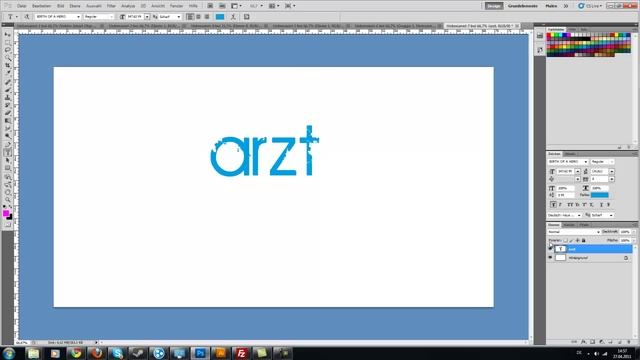This screenshot has width=640, height=360.
Task: Toggle Faux Italic in Zeichen panel
Action: (x=560, y=204)
